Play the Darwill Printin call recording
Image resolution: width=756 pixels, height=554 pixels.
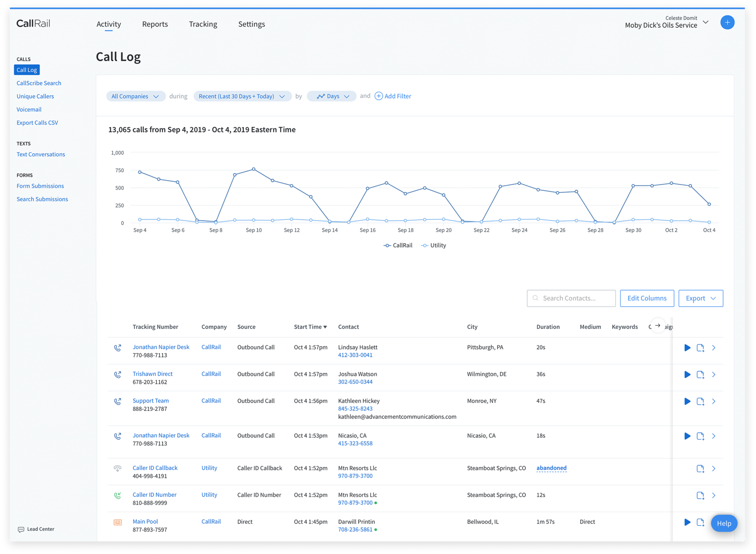[x=687, y=522]
